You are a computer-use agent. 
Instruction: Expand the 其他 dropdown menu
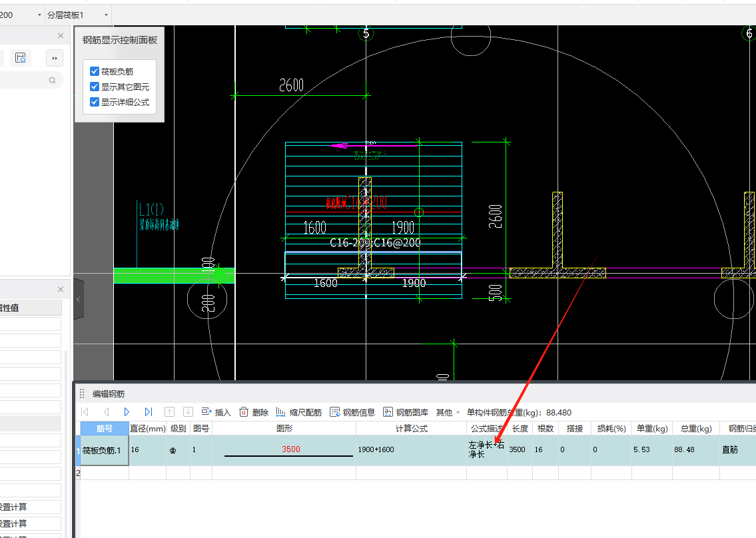tap(448, 413)
